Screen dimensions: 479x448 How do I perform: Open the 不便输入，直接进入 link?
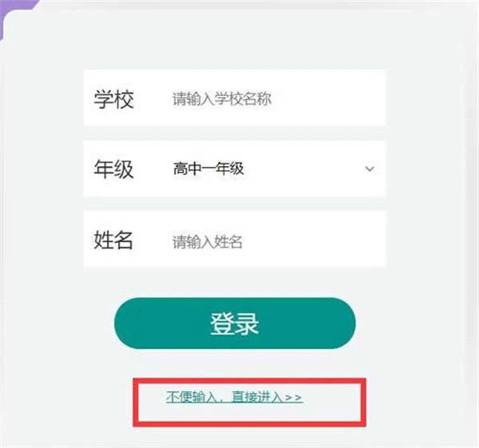(234, 396)
